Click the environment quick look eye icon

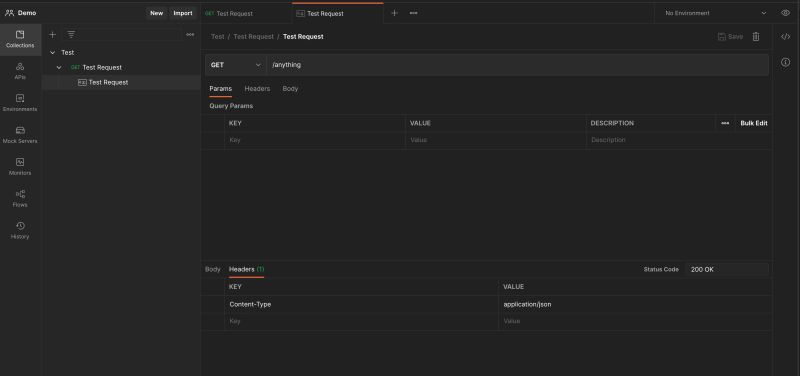coord(786,13)
